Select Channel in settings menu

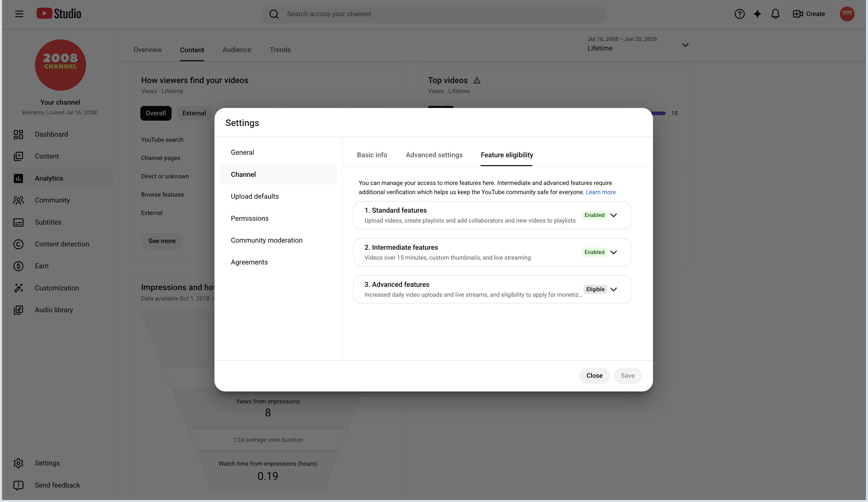click(278, 175)
